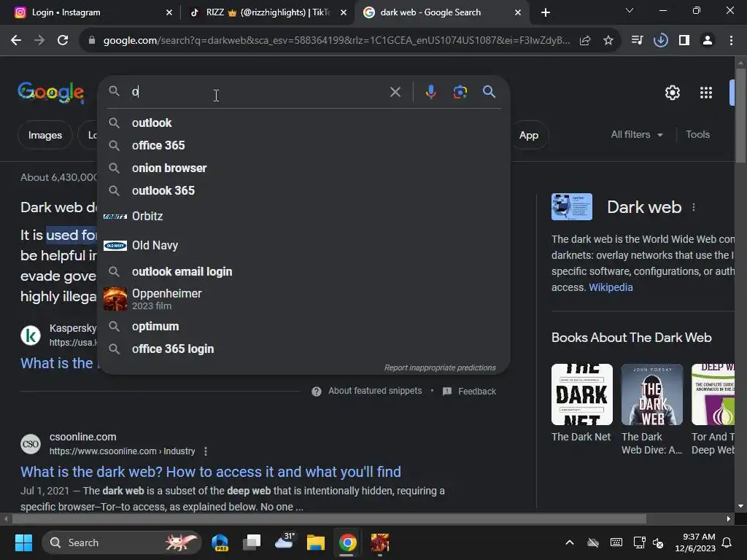Open search Tools
The width and height of the screenshot is (747, 560).
[697, 135]
